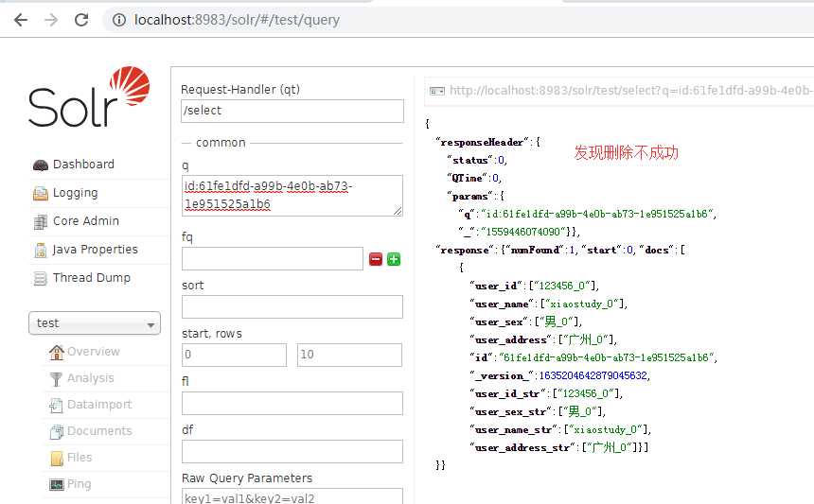Click the _version_ value 1635204642879045632
The height and width of the screenshot is (504, 814).
[x=593, y=375]
